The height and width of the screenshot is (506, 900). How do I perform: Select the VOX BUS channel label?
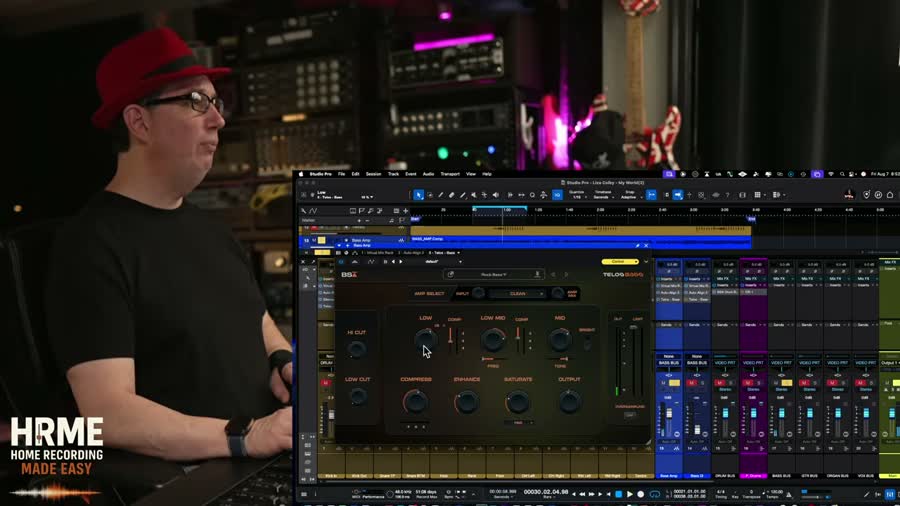tap(866, 476)
